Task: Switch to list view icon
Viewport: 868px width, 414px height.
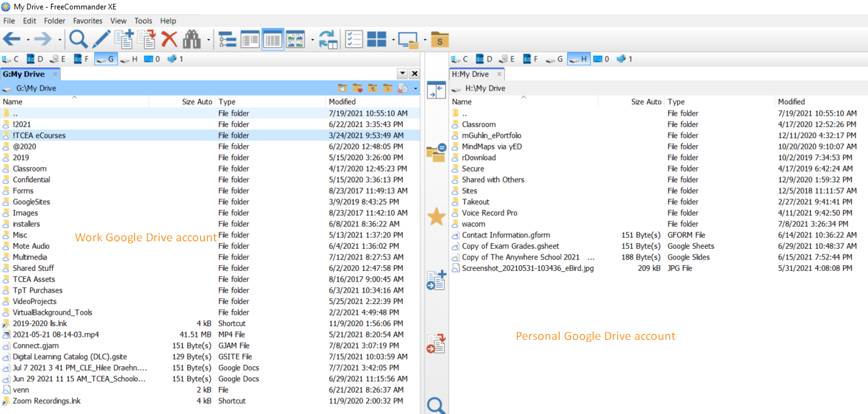Action: click(250, 40)
